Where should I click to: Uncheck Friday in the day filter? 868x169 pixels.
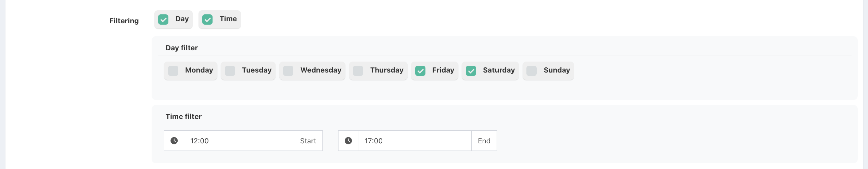(420, 71)
